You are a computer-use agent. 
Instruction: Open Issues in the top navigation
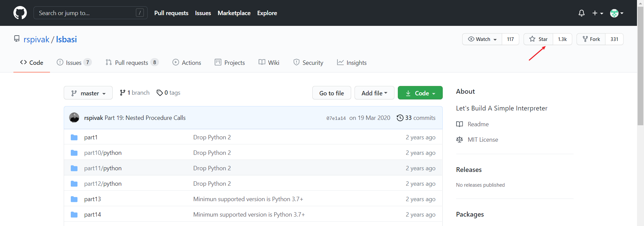(x=203, y=13)
